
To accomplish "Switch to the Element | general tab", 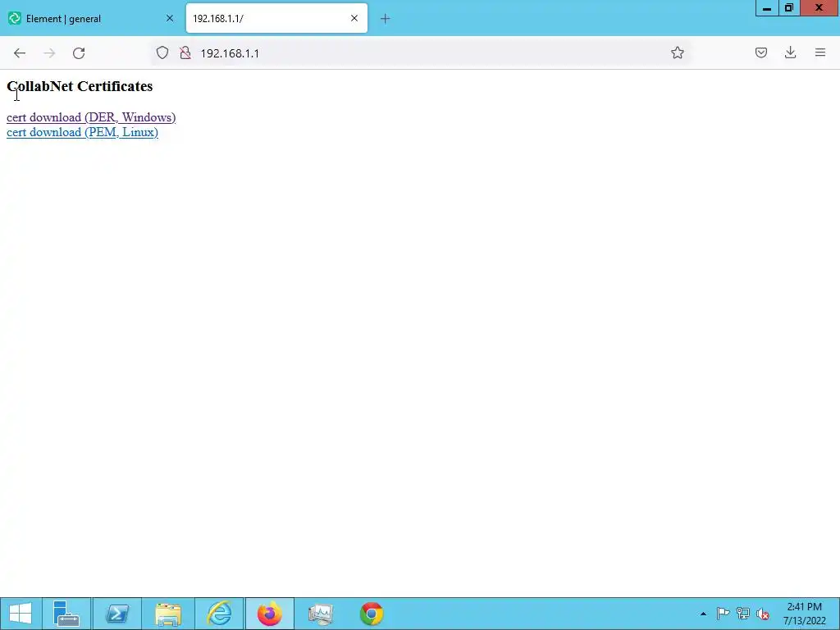I will coord(91,19).
